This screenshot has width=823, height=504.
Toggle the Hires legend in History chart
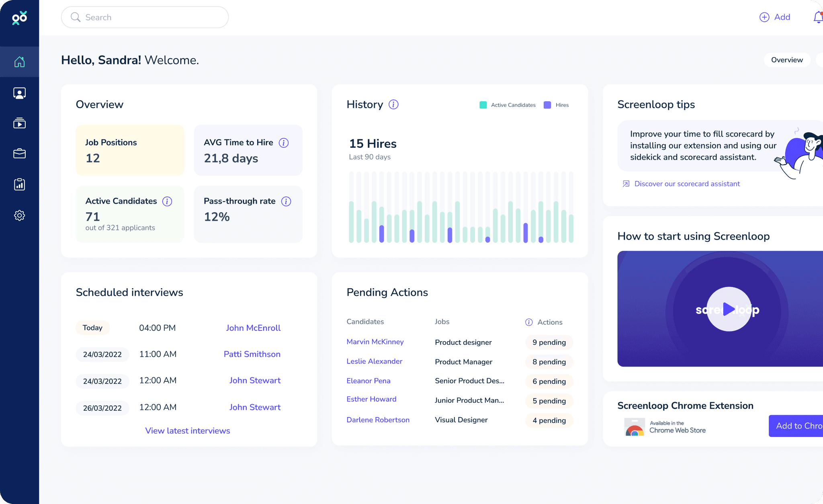(556, 105)
